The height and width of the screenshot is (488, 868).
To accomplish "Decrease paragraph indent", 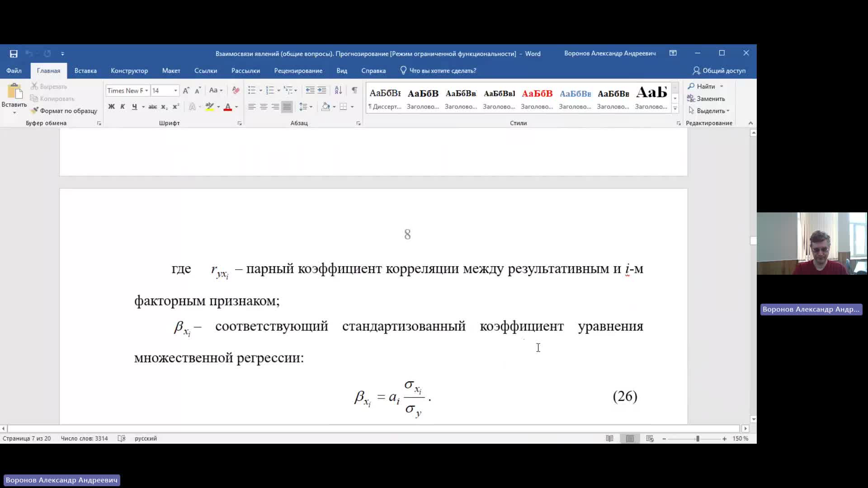I will click(x=310, y=90).
